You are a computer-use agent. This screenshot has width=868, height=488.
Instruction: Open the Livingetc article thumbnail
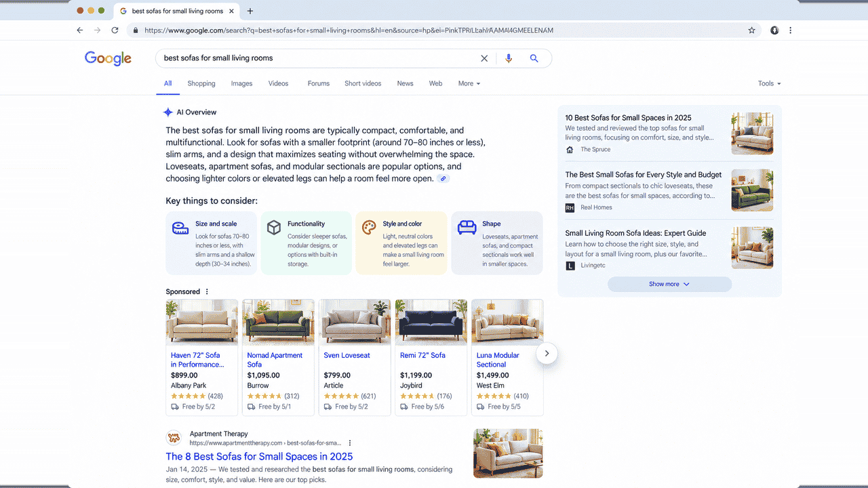point(752,247)
